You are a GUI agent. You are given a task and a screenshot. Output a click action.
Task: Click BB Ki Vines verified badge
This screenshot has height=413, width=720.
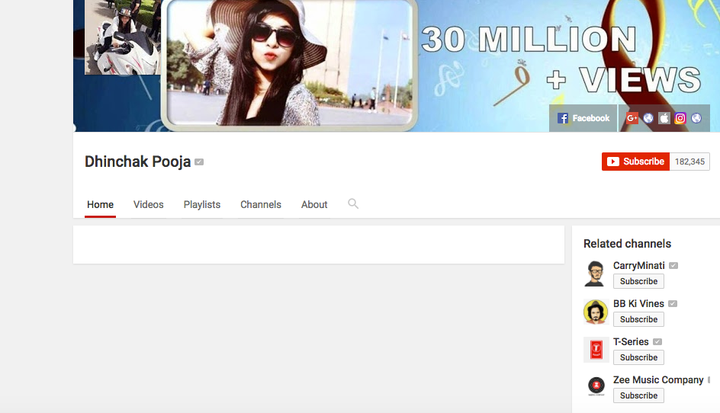[x=673, y=304]
